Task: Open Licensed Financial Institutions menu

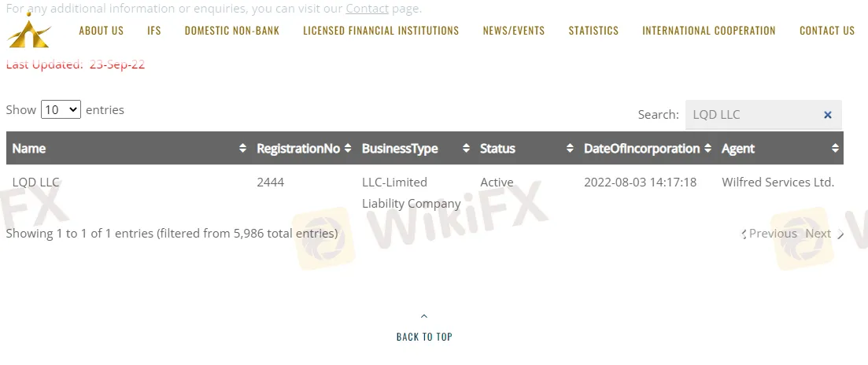Action: 381,31
